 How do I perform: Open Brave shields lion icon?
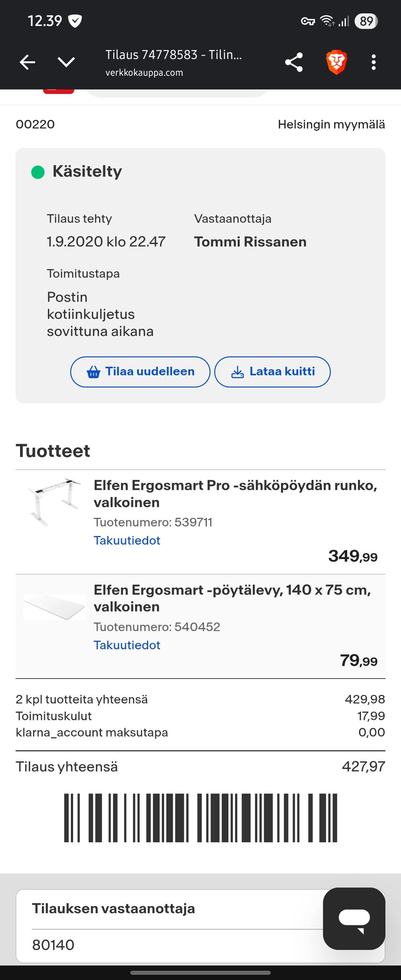tap(336, 63)
